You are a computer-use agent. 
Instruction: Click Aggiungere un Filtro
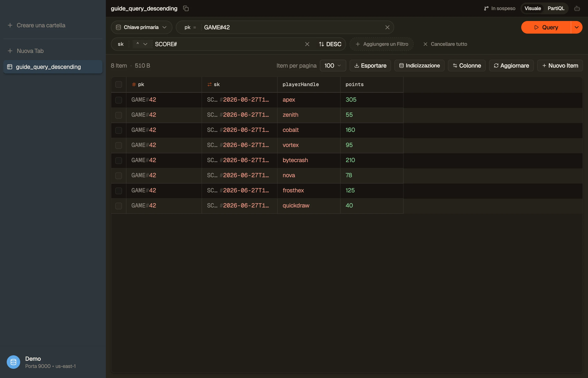[x=382, y=44]
